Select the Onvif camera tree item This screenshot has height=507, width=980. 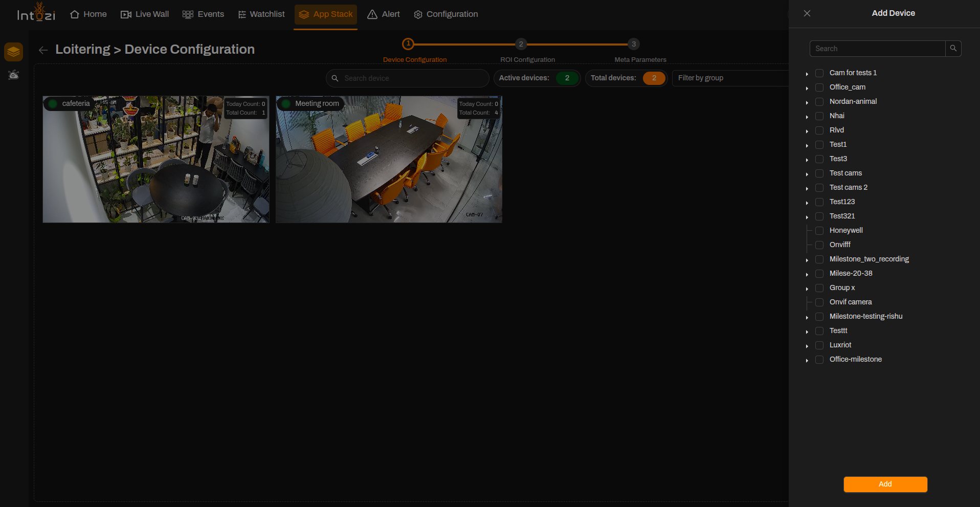tap(851, 302)
